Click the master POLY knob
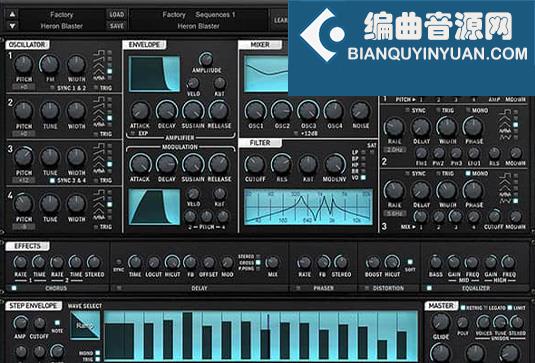Viewport: 535px width, 363px height. pos(463,322)
